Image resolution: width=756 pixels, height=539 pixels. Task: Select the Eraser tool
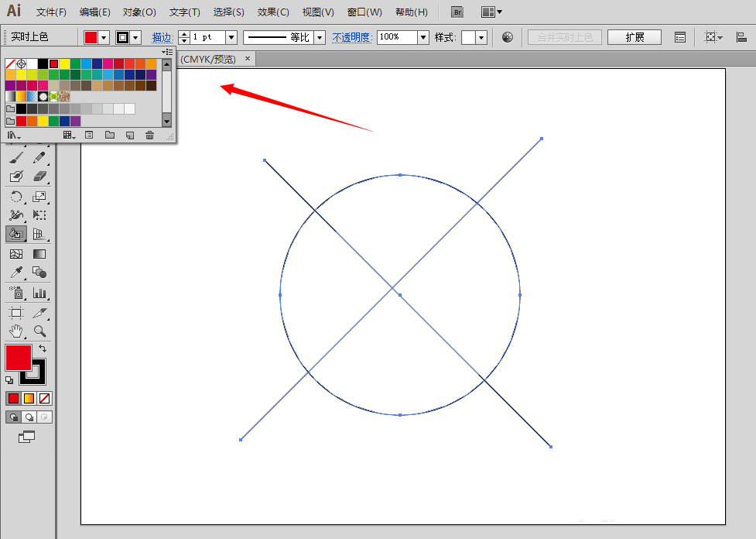point(39,177)
